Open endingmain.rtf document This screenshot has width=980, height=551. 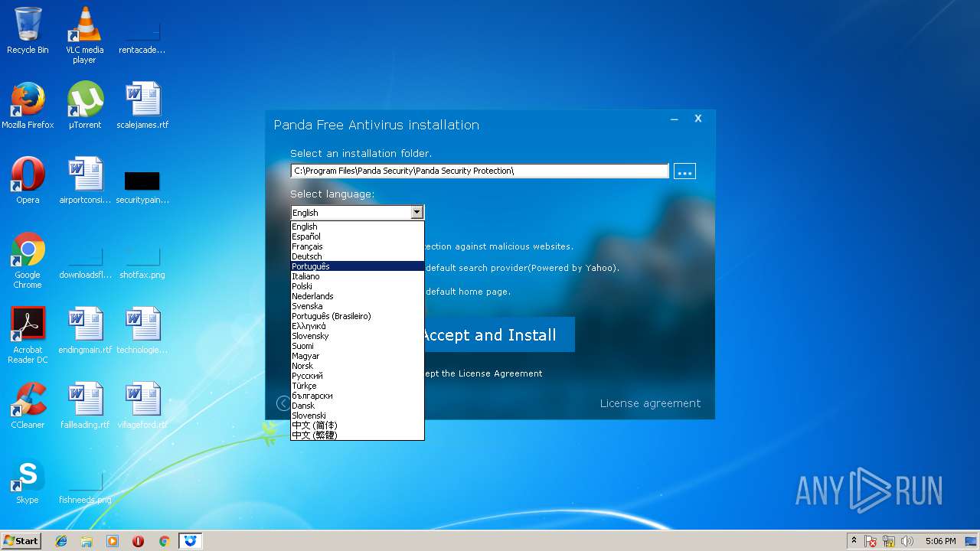(85, 331)
